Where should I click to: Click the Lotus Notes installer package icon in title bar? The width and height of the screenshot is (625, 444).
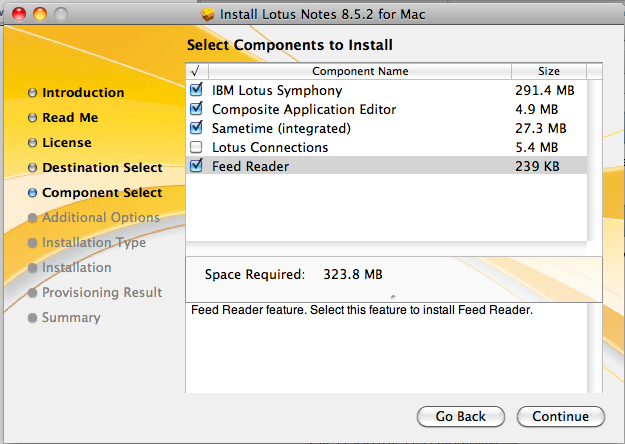208,14
